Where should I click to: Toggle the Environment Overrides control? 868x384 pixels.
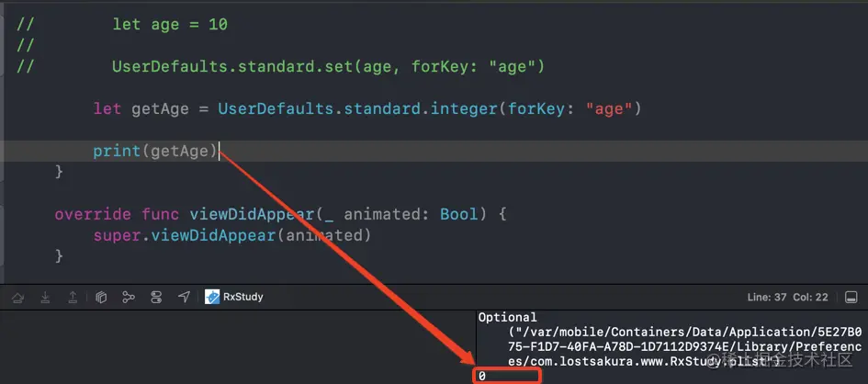[156, 298]
